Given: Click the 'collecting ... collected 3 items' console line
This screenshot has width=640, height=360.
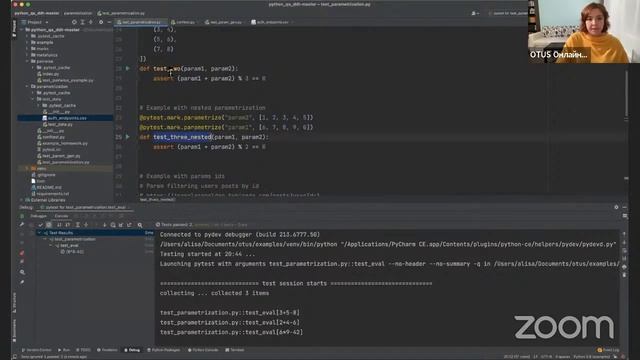Looking at the screenshot, I should (x=214, y=293).
